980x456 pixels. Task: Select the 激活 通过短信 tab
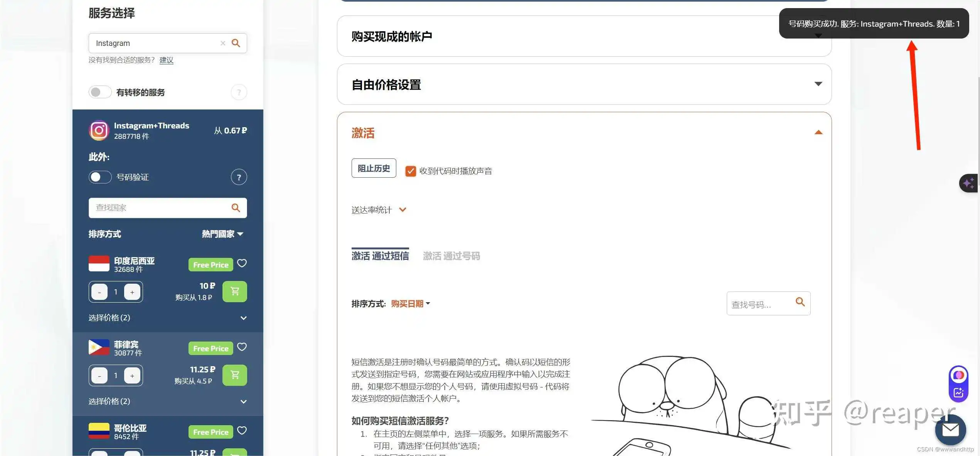point(380,256)
